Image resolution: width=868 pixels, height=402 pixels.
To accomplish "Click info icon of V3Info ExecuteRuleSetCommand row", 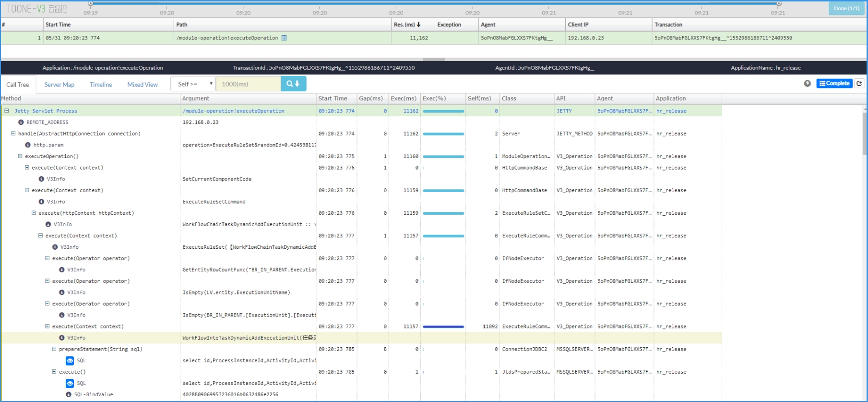I will tap(41, 202).
